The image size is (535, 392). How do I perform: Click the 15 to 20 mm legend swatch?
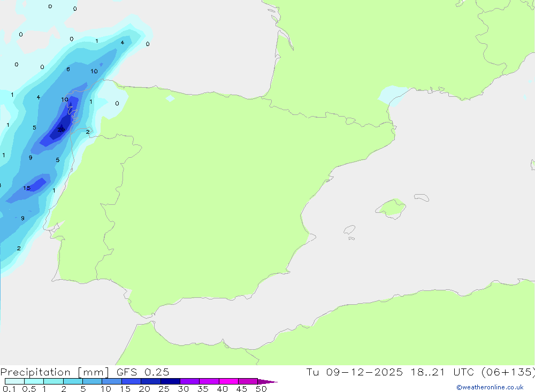point(132,381)
